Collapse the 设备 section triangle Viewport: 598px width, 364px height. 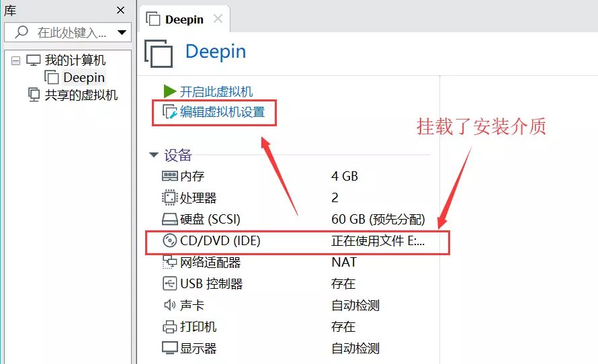click(x=154, y=154)
